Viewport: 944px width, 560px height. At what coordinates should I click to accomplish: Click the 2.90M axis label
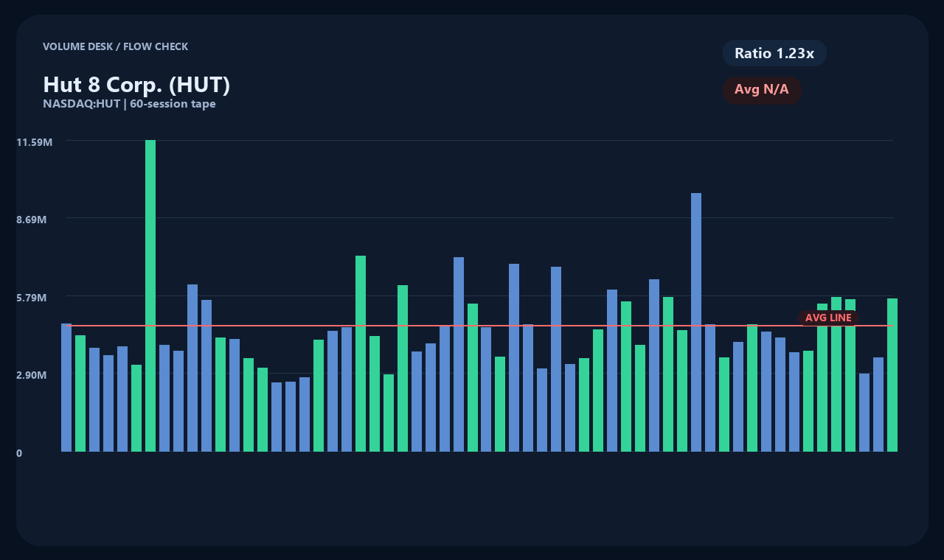click(32, 375)
